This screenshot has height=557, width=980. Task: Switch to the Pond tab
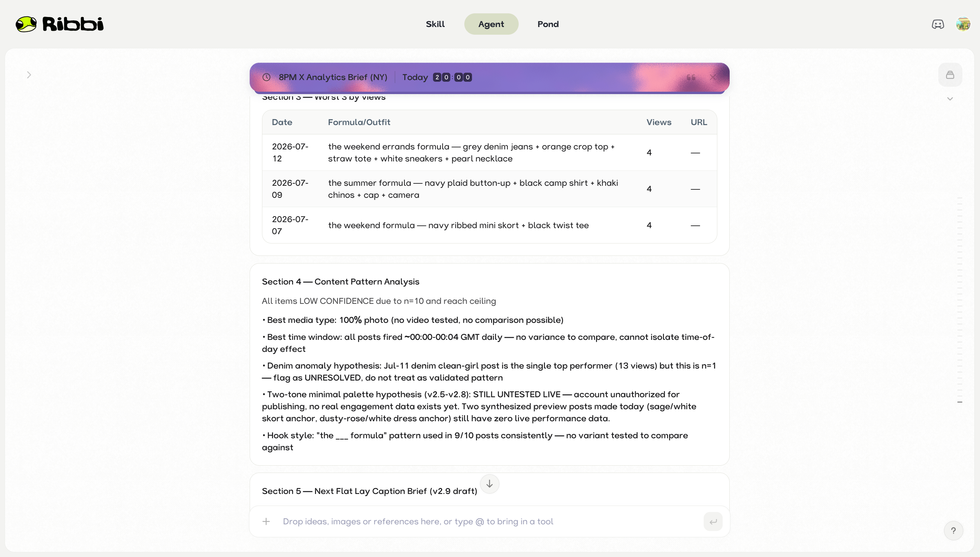tap(548, 24)
